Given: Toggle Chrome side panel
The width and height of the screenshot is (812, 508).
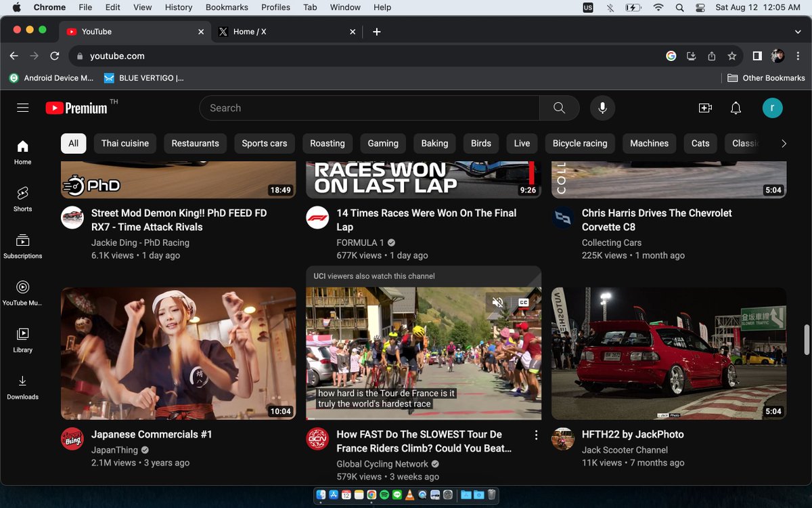Looking at the screenshot, I should pos(757,56).
